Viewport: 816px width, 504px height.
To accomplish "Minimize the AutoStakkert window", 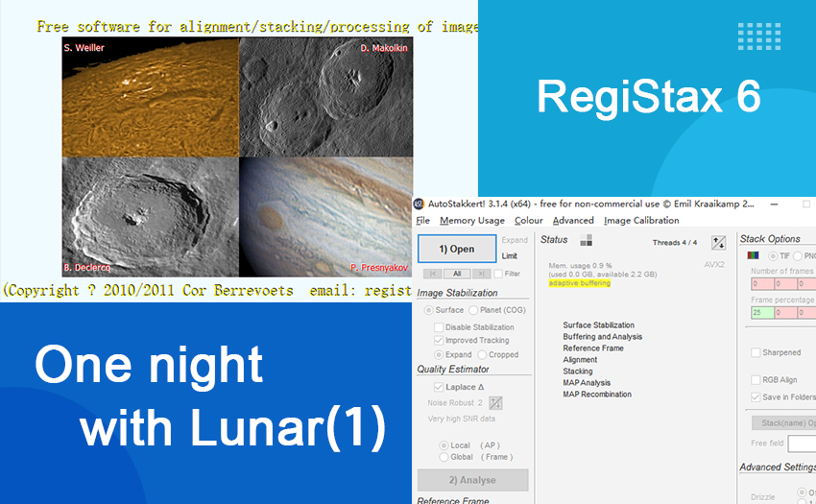I will coord(775,204).
